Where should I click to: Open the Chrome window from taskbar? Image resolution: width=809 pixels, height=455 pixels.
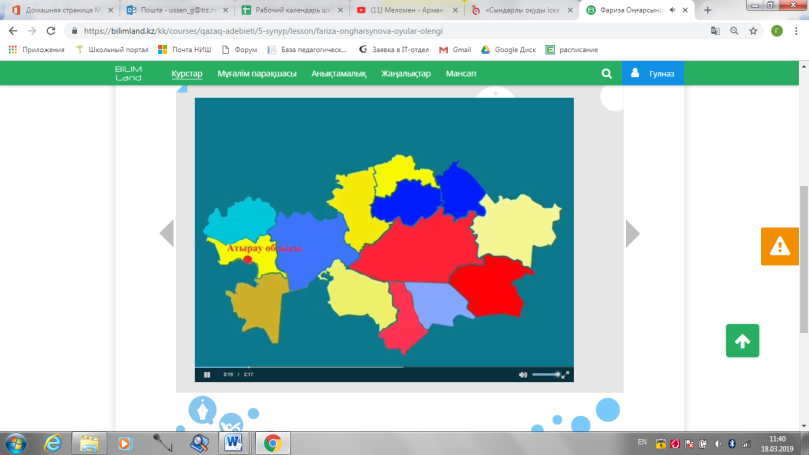click(x=272, y=443)
